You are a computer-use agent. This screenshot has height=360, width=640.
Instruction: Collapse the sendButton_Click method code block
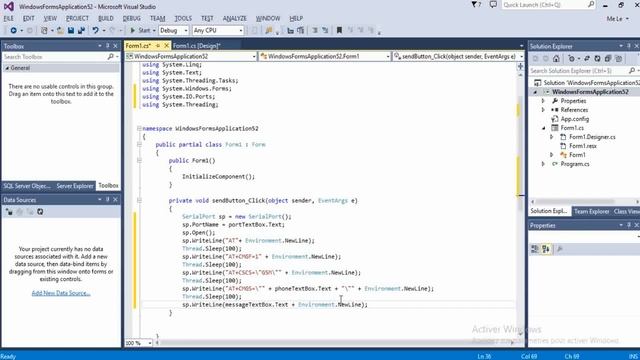pos(139,200)
